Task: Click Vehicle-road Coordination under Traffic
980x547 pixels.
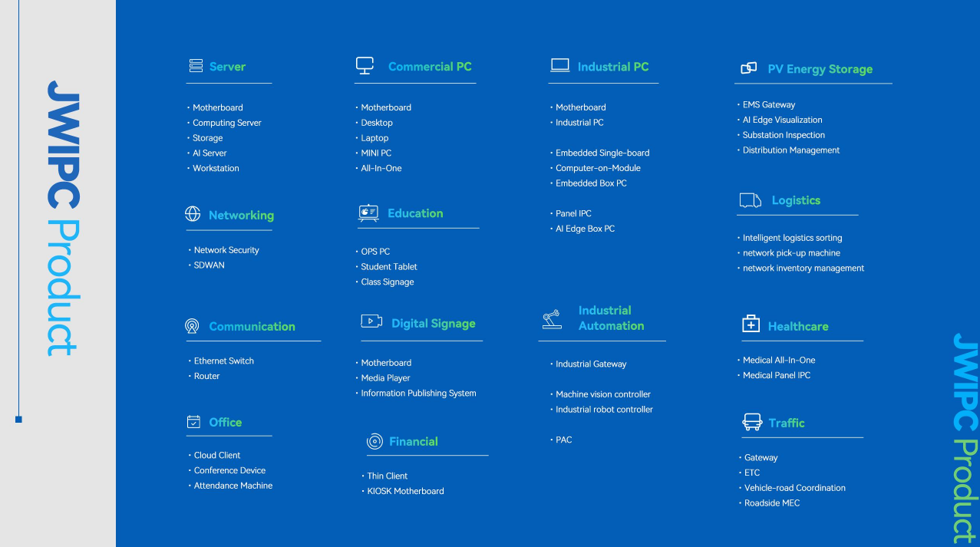Action: coord(794,488)
